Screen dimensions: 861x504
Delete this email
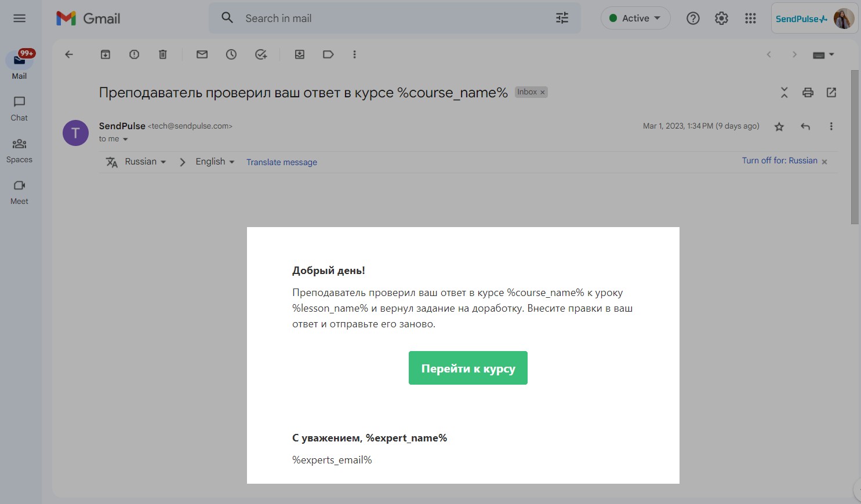(163, 54)
